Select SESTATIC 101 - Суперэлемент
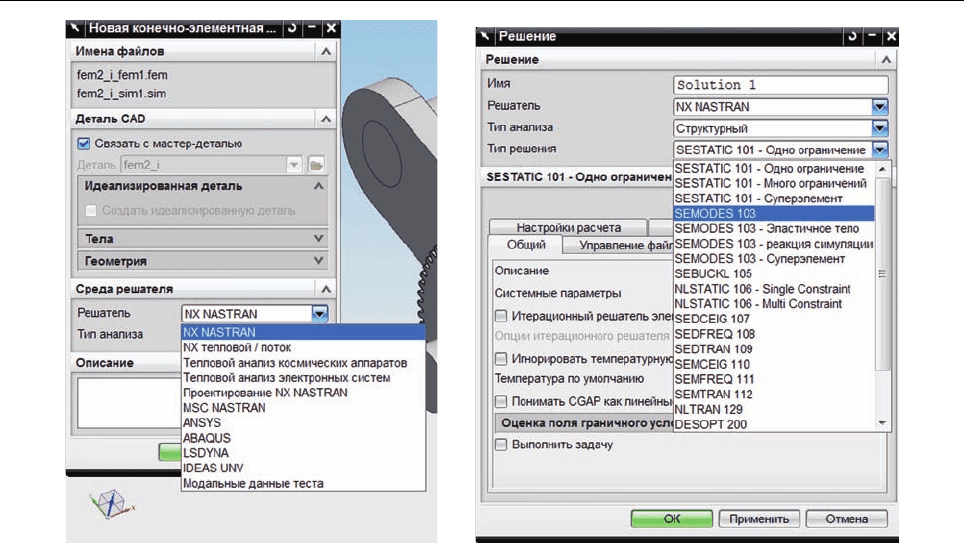 774,198
